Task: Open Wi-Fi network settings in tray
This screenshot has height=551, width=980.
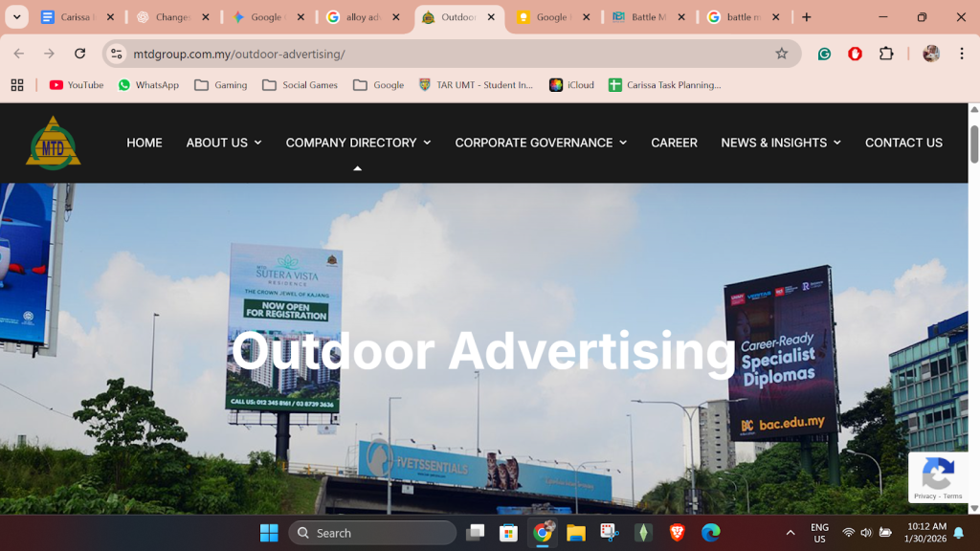Action: click(x=848, y=533)
